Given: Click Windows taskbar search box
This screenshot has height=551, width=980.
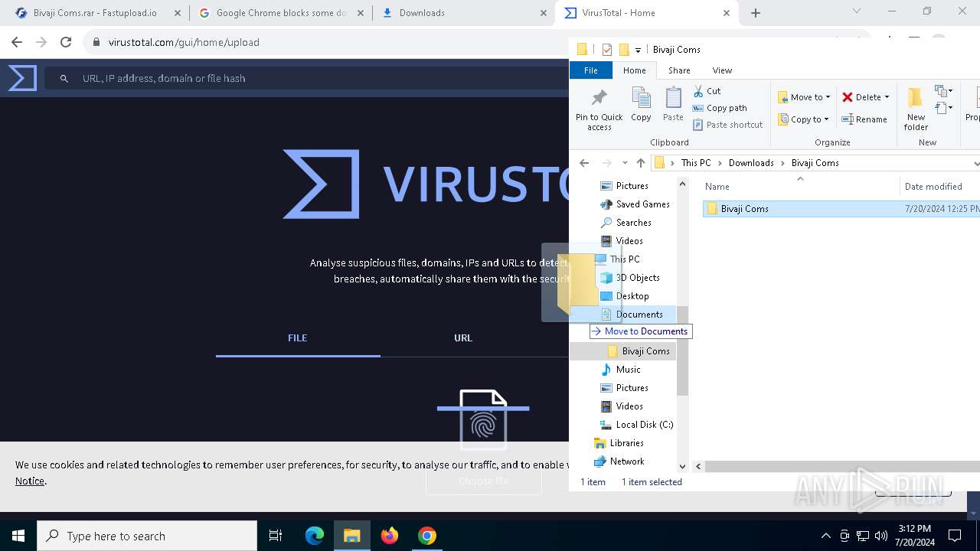Looking at the screenshot, I should (147, 536).
